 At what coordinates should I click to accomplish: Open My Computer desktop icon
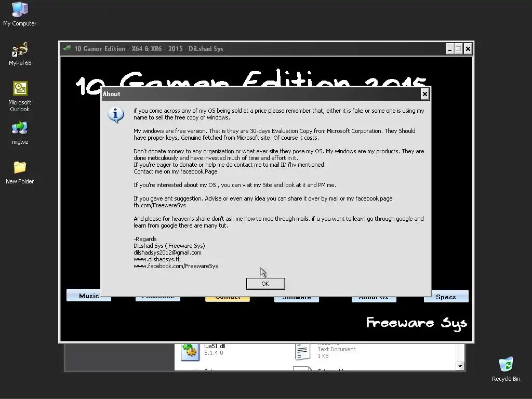[x=20, y=14]
